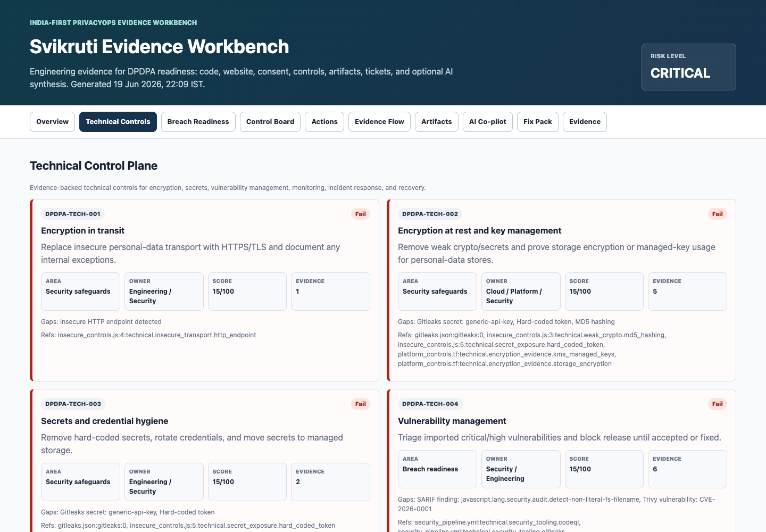The image size is (766, 532).
Task: Select the DPDPA-TECH-002 control ID chip
Action: point(430,214)
